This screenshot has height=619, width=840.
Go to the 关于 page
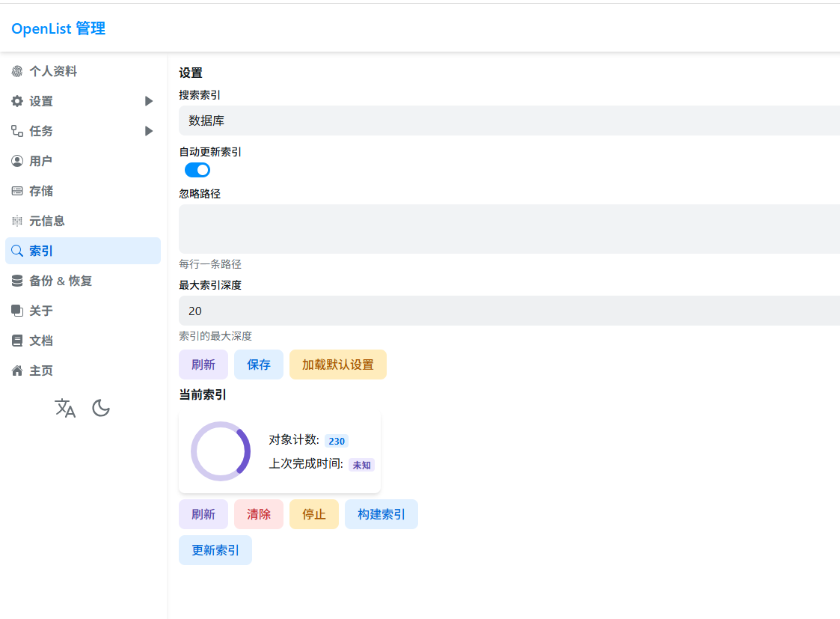[x=41, y=311]
